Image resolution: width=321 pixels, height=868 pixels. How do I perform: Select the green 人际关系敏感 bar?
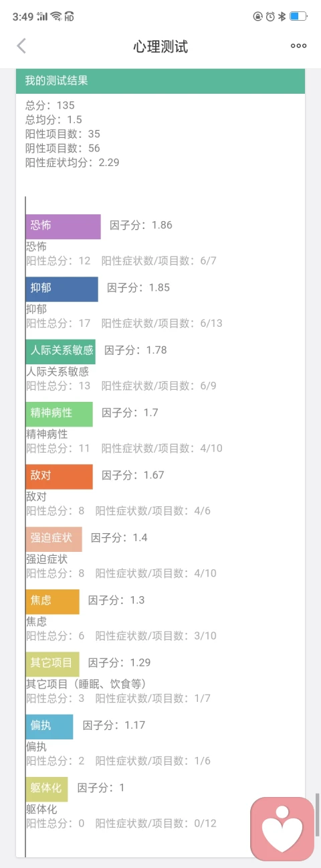tap(61, 351)
